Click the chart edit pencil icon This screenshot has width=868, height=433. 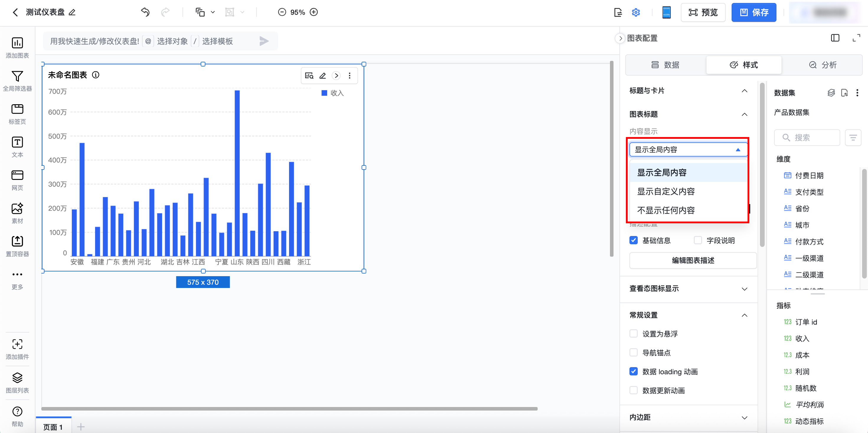coord(322,76)
